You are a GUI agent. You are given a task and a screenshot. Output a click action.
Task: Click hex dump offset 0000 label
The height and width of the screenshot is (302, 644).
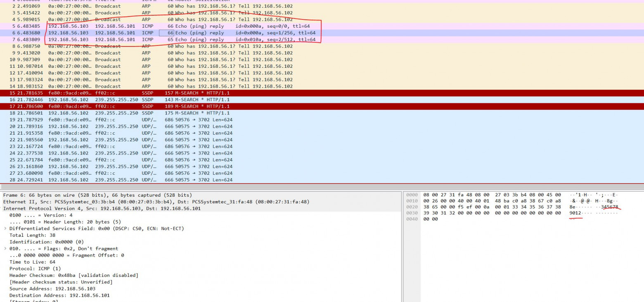pyautogui.click(x=412, y=195)
